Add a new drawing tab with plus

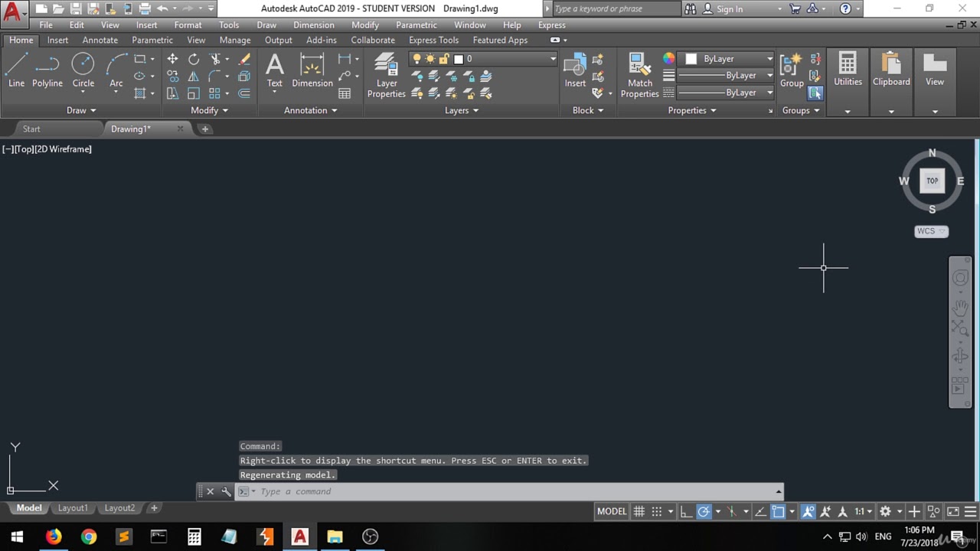[x=204, y=129]
